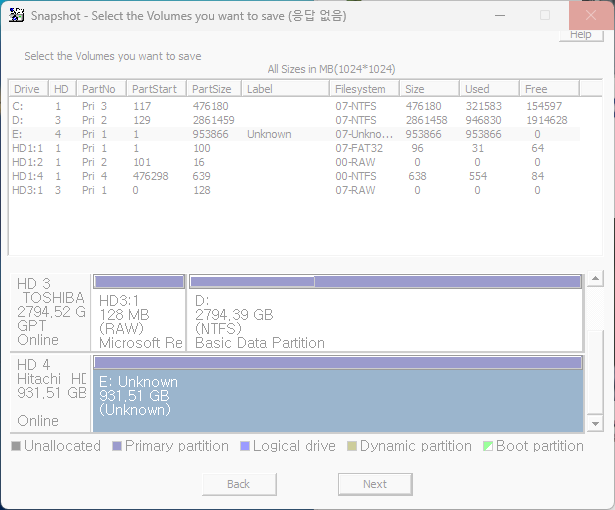Sort by the PartNo column header
Screen dimensions: 615x510
[101, 89]
